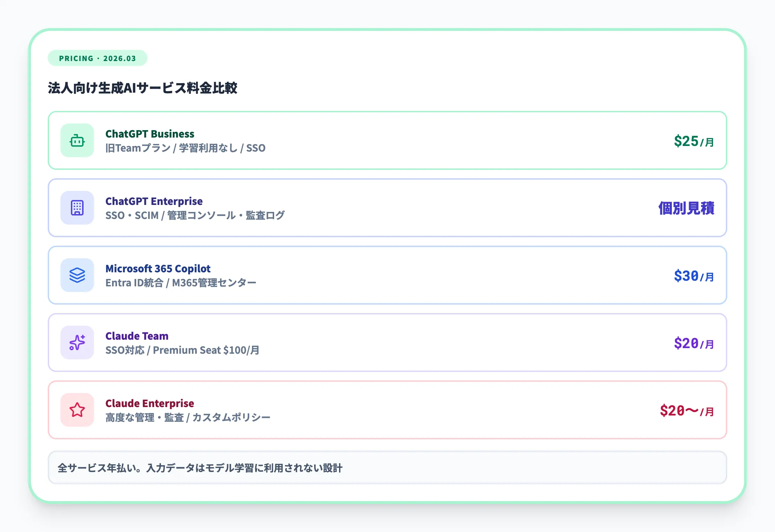Select the PRICING · 2026.03 badge

[x=98, y=58]
